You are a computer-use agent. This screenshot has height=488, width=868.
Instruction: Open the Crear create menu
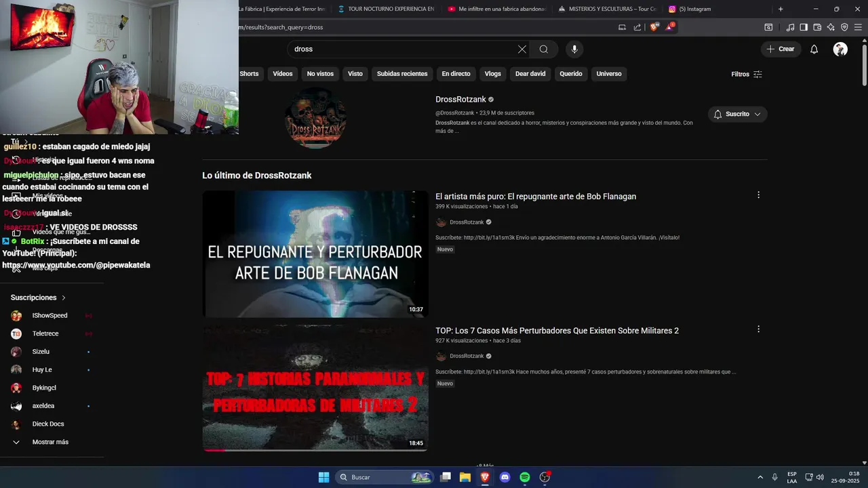pos(781,49)
